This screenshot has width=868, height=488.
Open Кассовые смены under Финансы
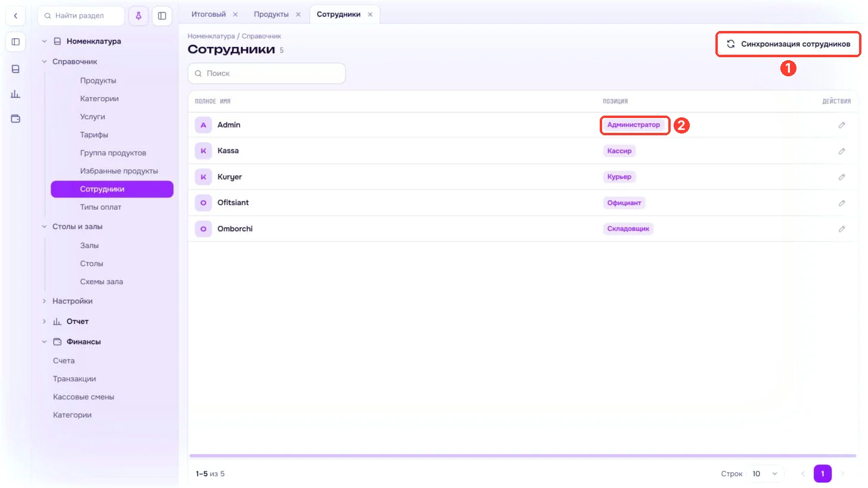coord(83,397)
